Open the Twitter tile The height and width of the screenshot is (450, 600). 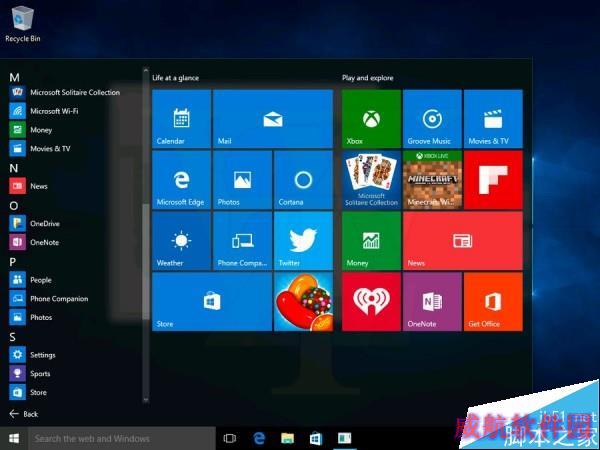(303, 241)
